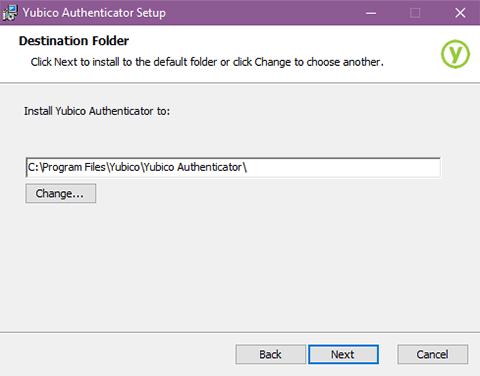The image size is (480, 376).
Task: Click the 'Destination Folder' heading
Action: point(74,41)
